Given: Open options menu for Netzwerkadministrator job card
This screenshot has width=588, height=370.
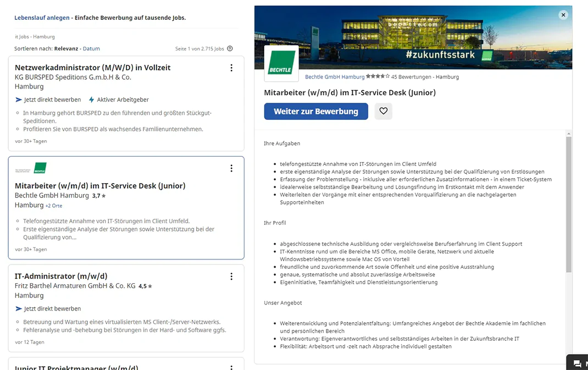Looking at the screenshot, I should coord(231,68).
